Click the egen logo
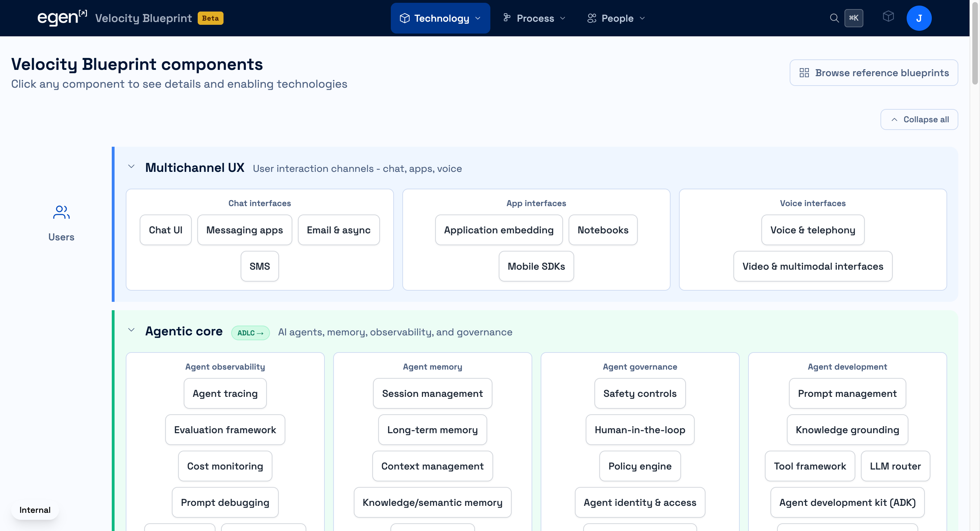Screen dimensions: 980x531 point(61,18)
